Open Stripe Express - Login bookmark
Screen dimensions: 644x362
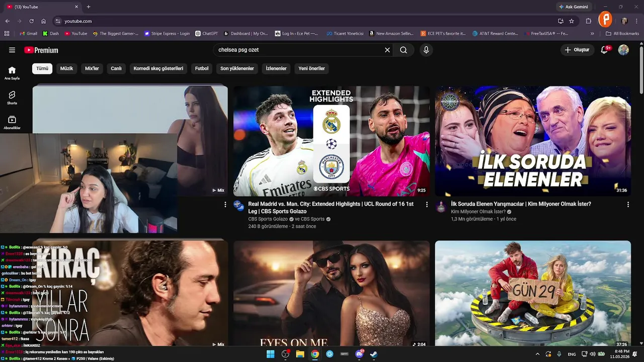(x=167, y=34)
